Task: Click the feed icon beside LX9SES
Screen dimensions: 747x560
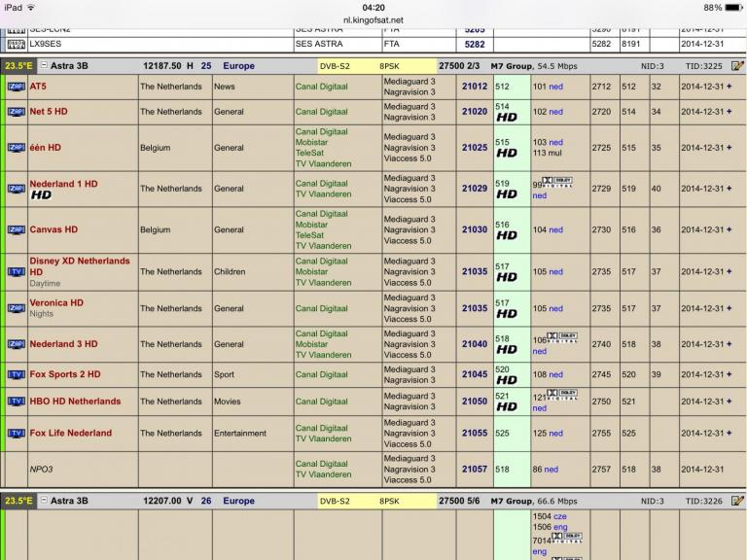Action: tap(17, 45)
